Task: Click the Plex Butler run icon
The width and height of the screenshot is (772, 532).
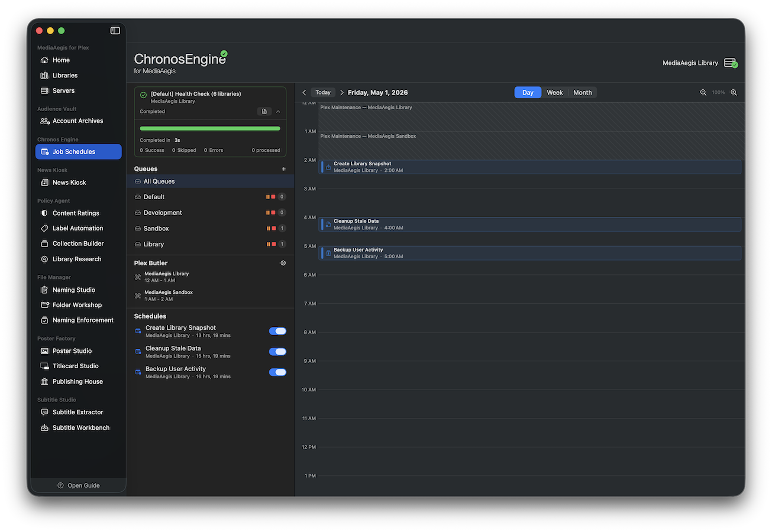Action: 283,263
